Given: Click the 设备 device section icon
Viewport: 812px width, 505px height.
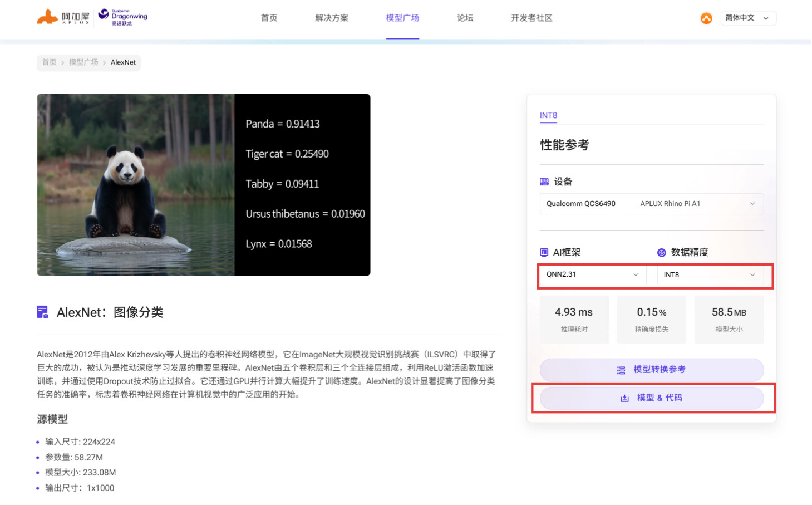Looking at the screenshot, I should [x=544, y=182].
